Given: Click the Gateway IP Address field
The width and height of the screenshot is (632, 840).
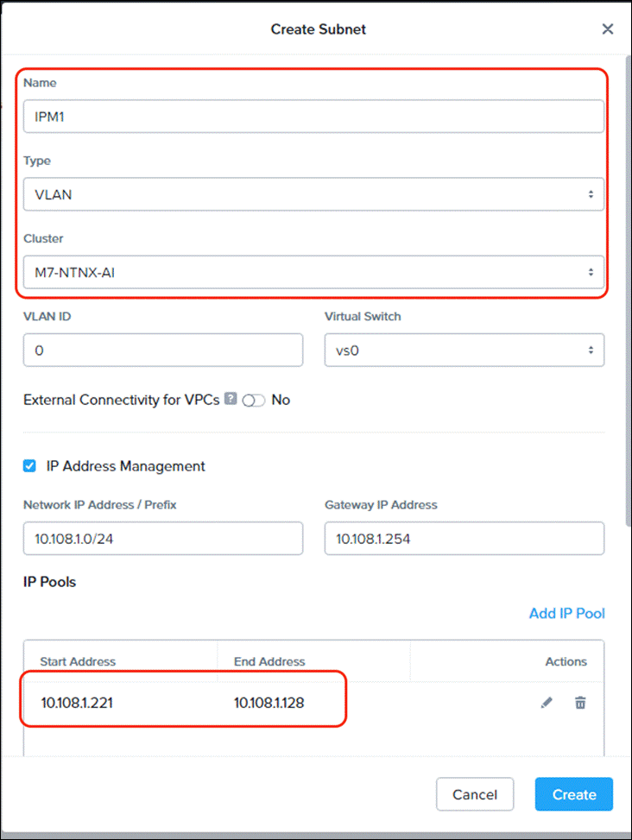Looking at the screenshot, I should click(465, 539).
